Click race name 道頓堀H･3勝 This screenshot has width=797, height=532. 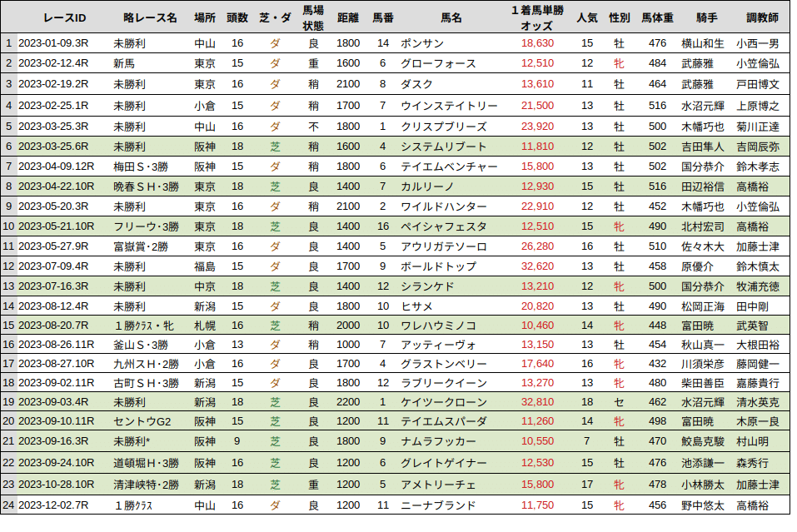[147, 463]
